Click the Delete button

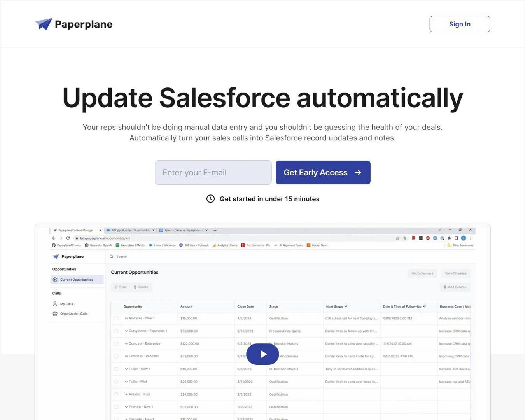[x=141, y=287]
